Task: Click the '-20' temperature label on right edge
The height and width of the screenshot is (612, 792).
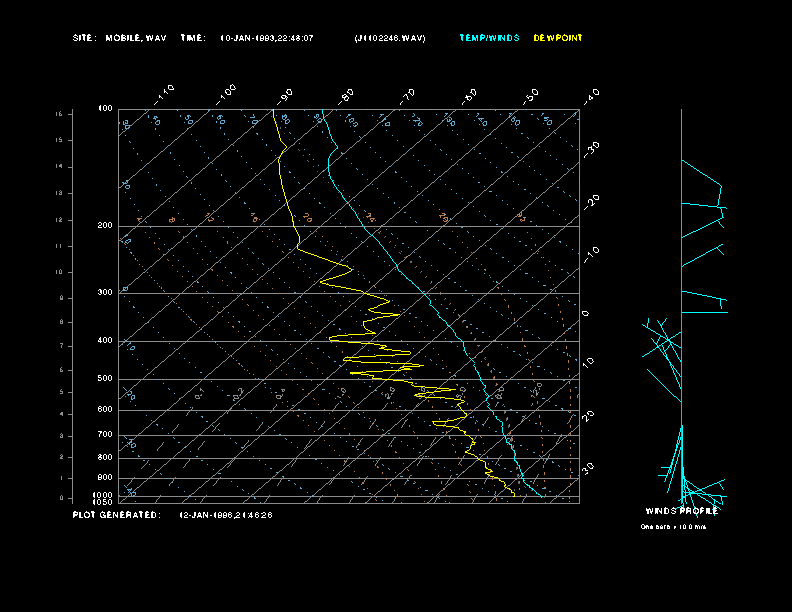Action: [591, 202]
